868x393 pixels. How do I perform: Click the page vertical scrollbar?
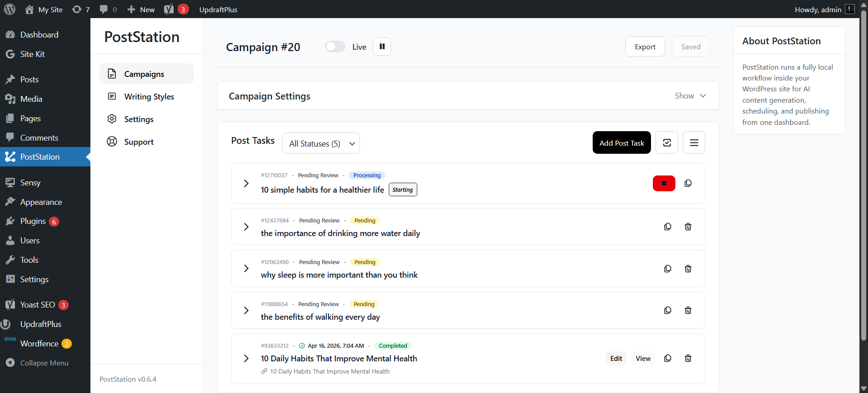(x=863, y=176)
